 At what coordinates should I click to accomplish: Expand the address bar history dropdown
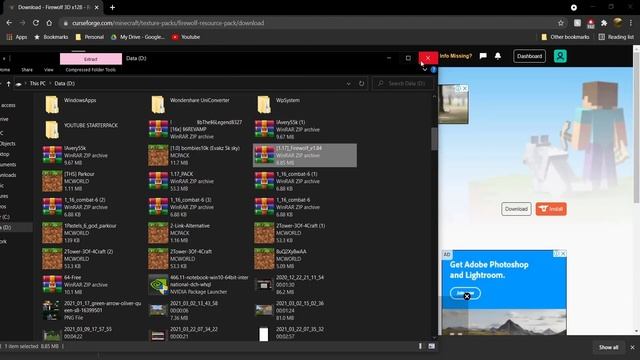point(348,84)
